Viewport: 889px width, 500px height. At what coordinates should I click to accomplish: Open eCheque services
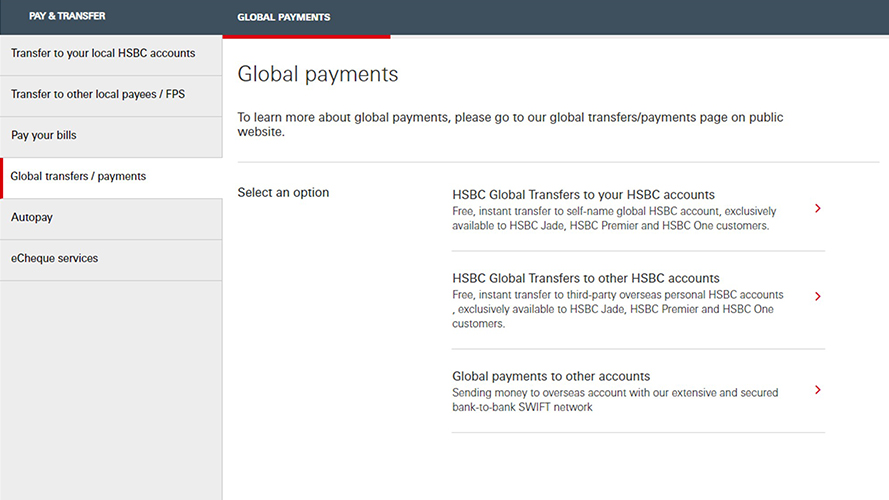pyautogui.click(x=111, y=259)
